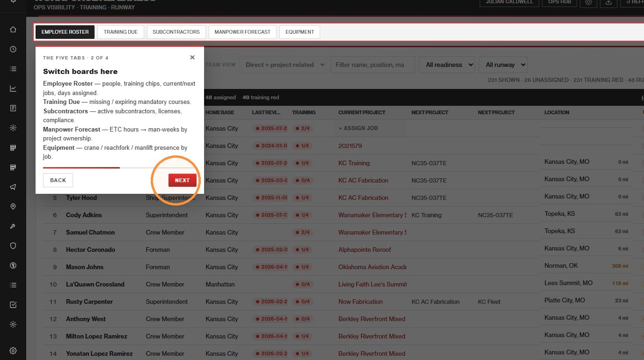The height and width of the screenshot is (360, 644).
Task: Select employee Milton Lopez Ramirez
Action: click(x=96, y=336)
